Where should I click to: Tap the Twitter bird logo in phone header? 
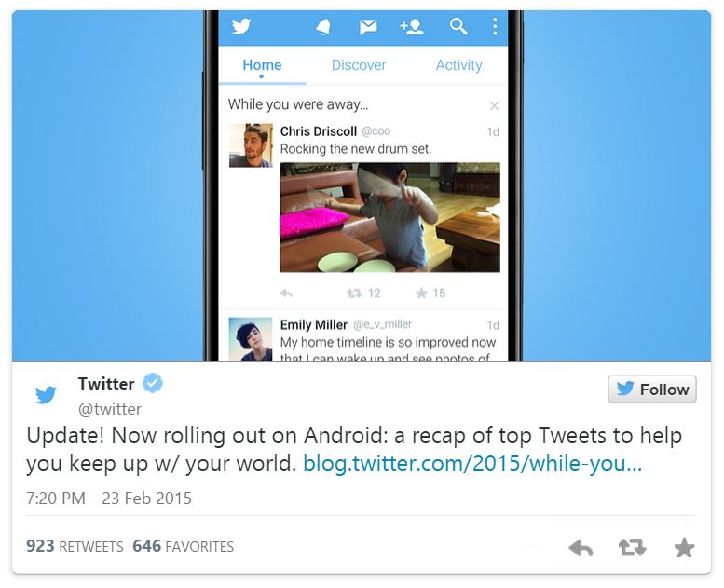point(241,26)
